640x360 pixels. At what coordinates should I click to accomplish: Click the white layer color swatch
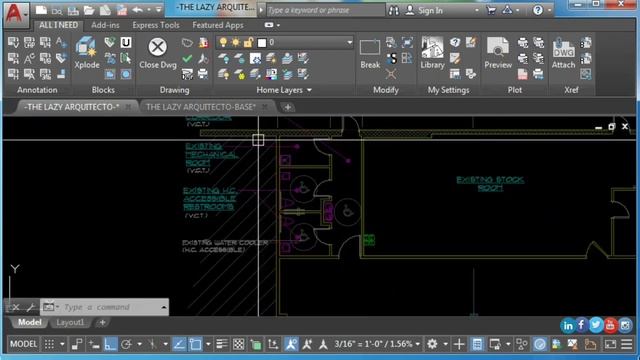pyautogui.click(x=262, y=42)
